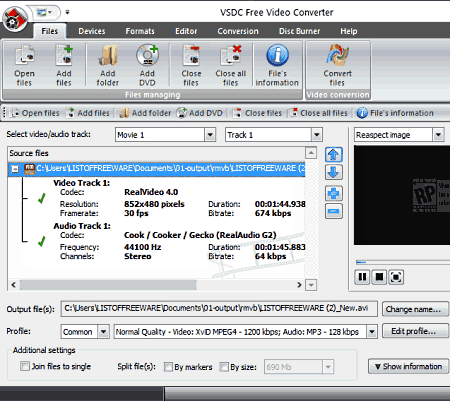The image size is (450, 401).
Task: Click the Add folder ribbon icon
Action: [x=108, y=65]
